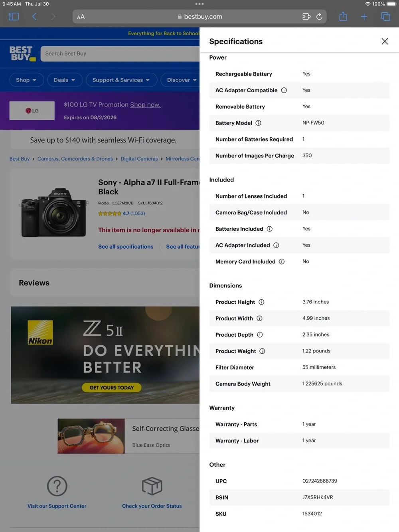The image size is (399, 532).
Task: Reload the page with refresh icon
Action: [x=319, y=16]
